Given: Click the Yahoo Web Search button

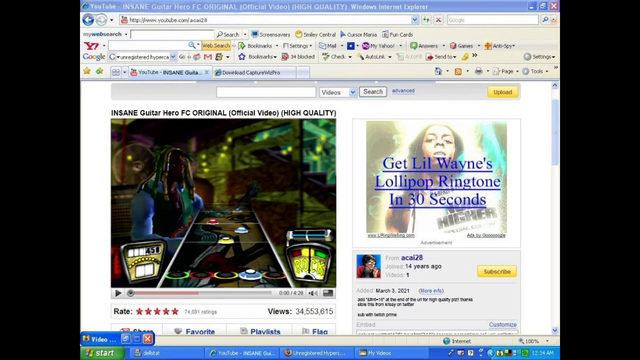Looking at the screenshot, I should (216, 46).
